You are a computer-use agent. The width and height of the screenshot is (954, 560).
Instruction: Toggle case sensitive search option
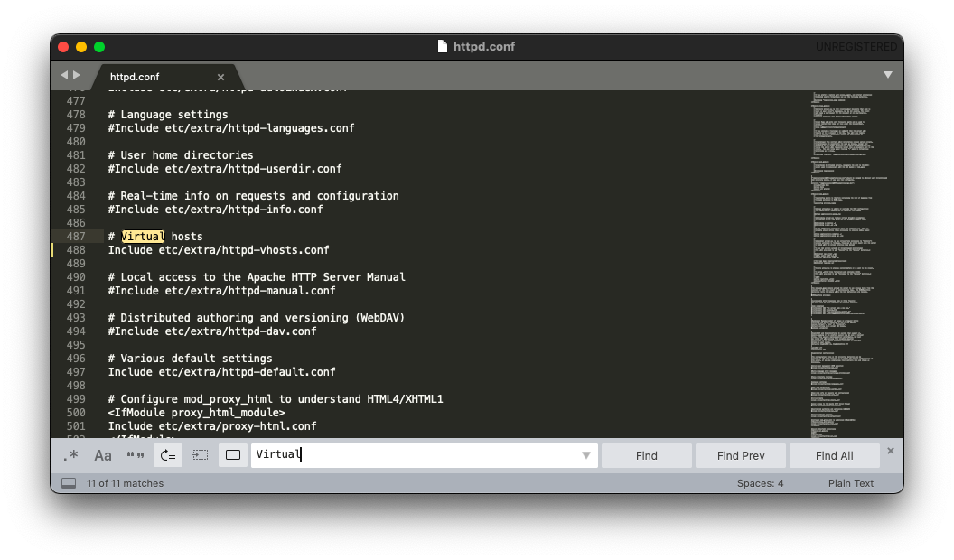tap(103, 455)
